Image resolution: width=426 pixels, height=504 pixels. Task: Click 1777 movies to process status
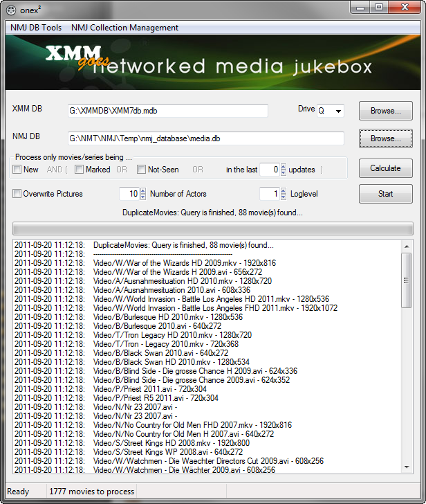click(x=91, y=492)
